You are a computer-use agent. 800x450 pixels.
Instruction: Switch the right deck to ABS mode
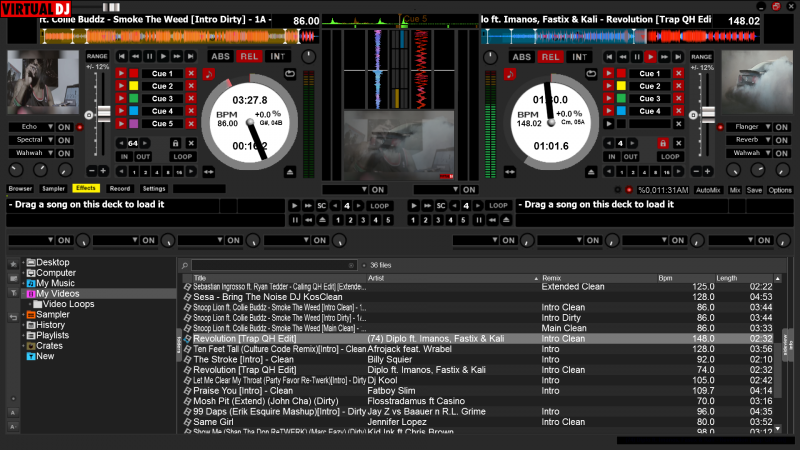tap(521, 57)
